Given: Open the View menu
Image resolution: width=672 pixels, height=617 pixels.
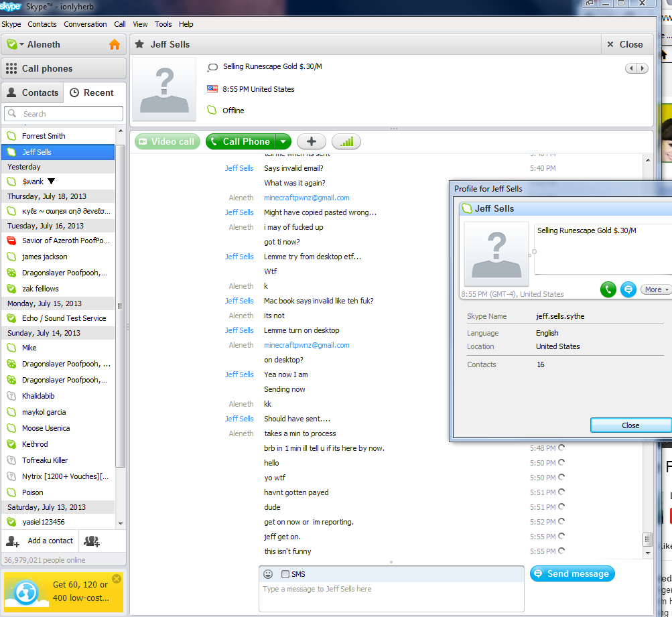Looking at the screenshot, I should [x=140, y=24].
